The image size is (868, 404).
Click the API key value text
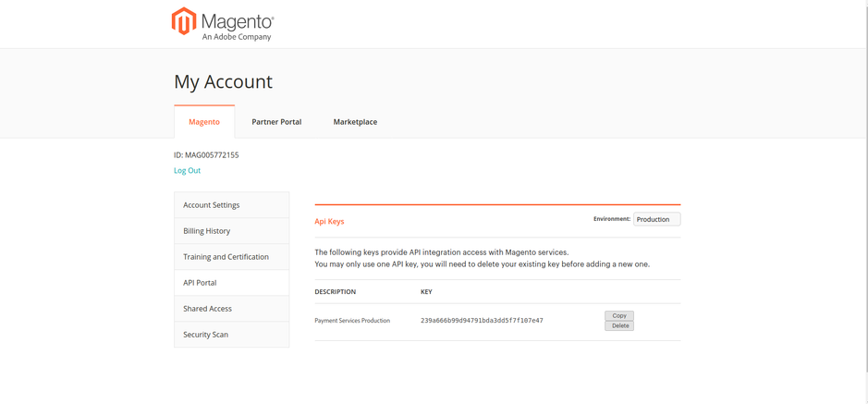coord(482,321)
